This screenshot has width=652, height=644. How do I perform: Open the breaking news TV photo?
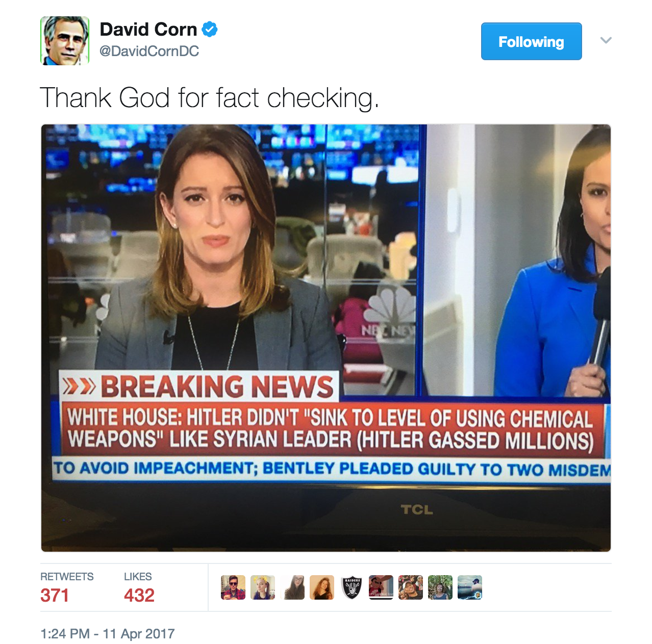(x=326, y=338)
